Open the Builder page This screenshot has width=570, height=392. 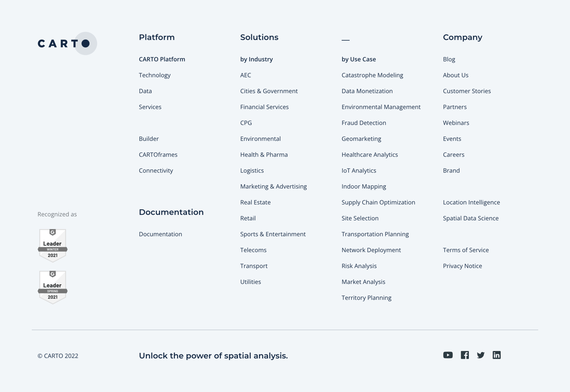pos(149,138)
